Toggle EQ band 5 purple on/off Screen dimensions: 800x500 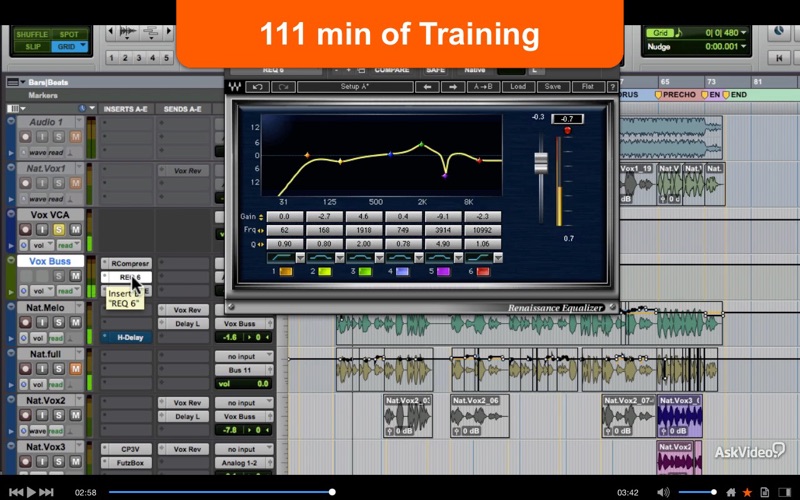pos(443,271)
